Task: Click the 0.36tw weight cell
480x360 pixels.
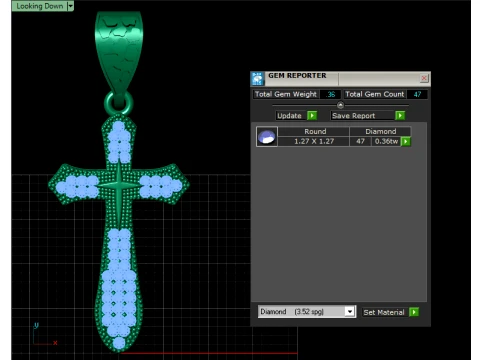Action: point(386,141)
